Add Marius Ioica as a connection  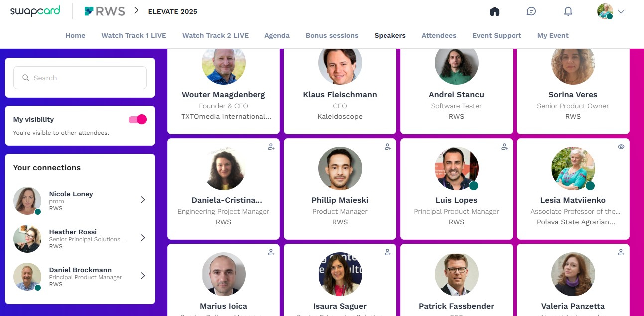click(271, 252)
